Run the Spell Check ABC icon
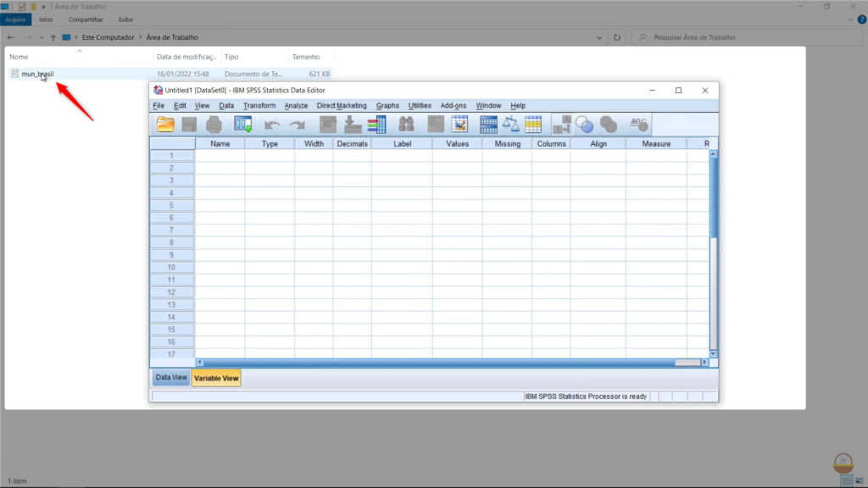Viewport: 868px width, 488px height. tap(638, 125)
